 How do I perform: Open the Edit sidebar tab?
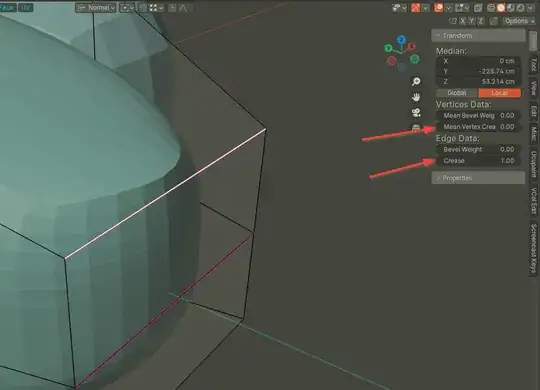click(534, 111)
